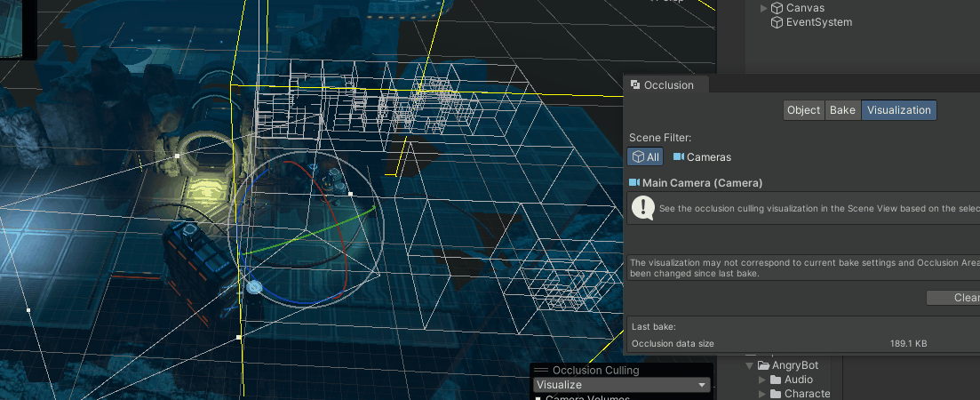Screen dimensions: 980x400
Task: Click the visualization may not correspond warning text
Action: (x=804, y=268)
